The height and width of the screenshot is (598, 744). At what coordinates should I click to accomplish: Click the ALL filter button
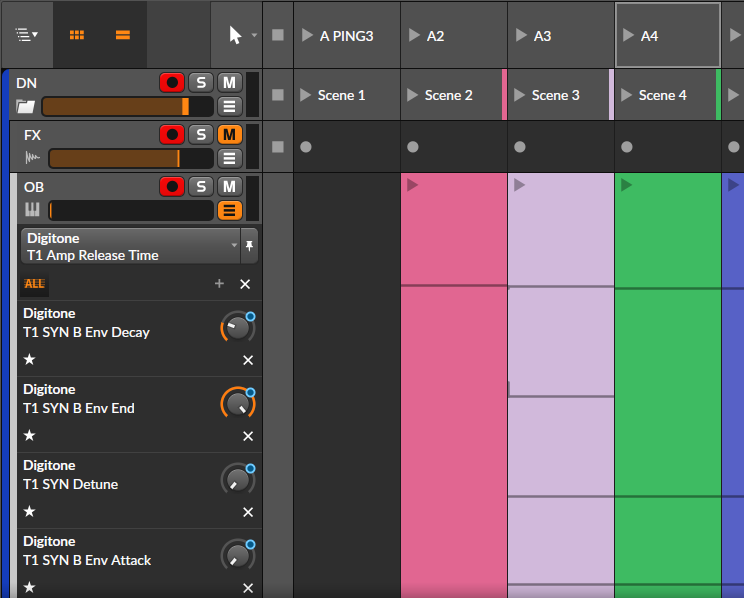(x=34, y=284)
